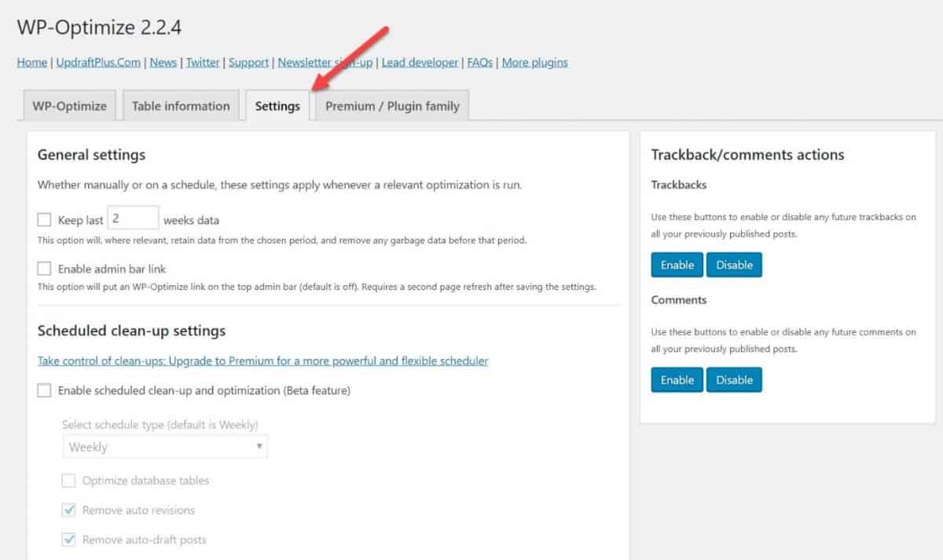Viewport: 943px width, 560px height.
Task: Open the WP-Optimize tab
Action: point(69,106)
